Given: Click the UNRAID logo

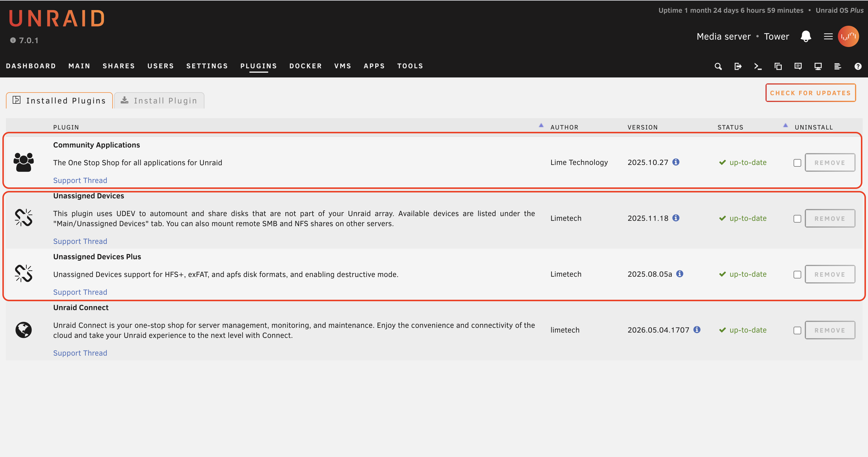Looking at the screenshot, I should [x=57, y=18].
